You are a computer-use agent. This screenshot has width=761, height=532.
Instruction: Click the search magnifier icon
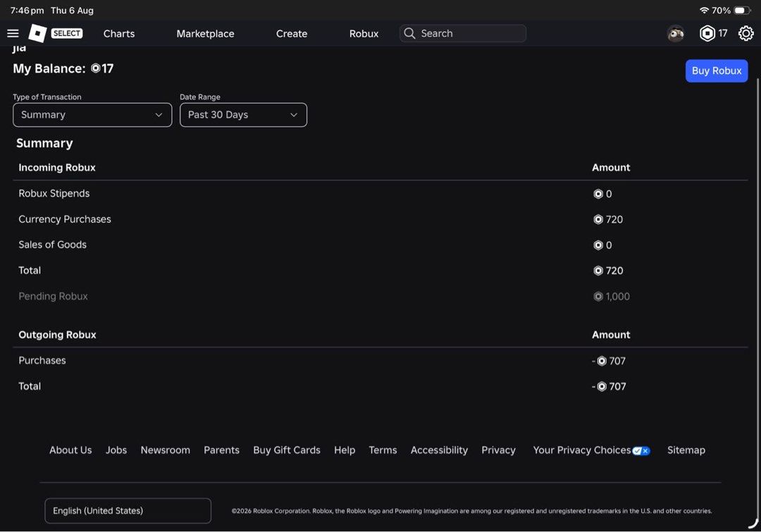coord(409,33)
